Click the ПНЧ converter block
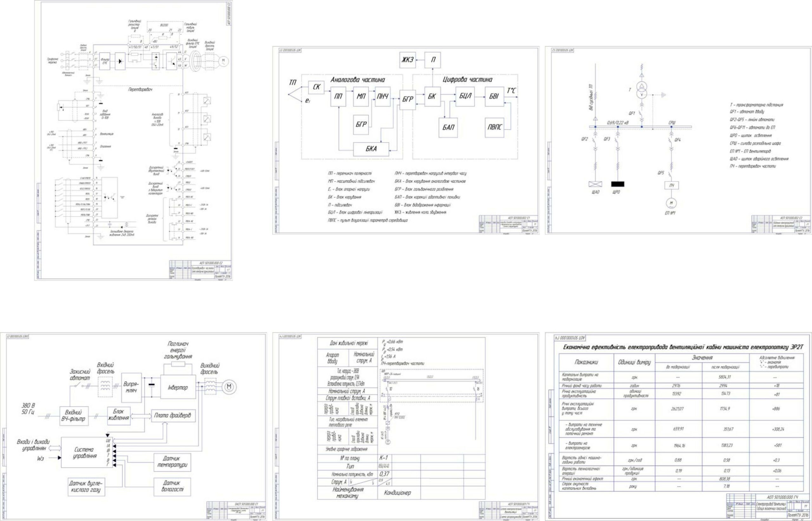Screen dimensions: 812x521 click(383, 97)
